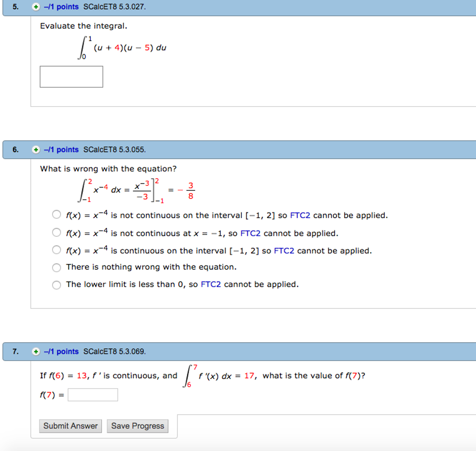Open question 5 '–/1 points' link

point(61,7)
